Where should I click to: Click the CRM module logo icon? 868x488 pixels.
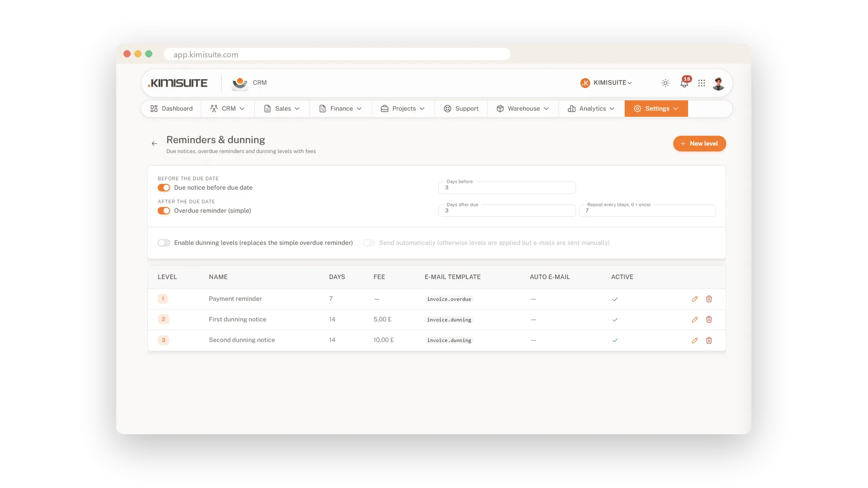[240, 84]
